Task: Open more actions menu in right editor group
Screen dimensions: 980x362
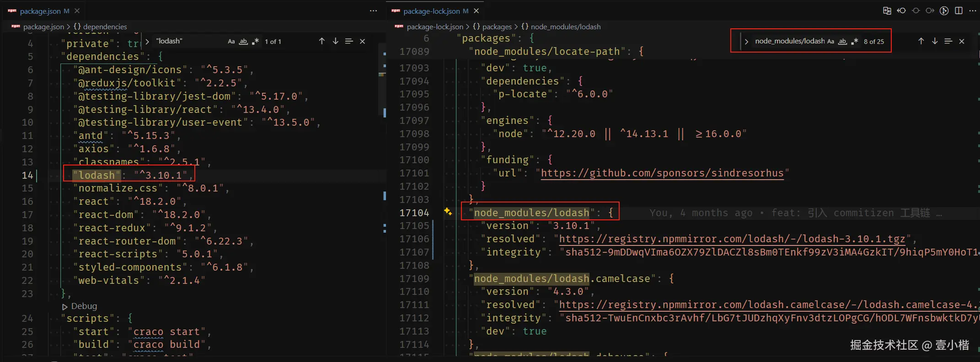Action: [x=973, y=11]
